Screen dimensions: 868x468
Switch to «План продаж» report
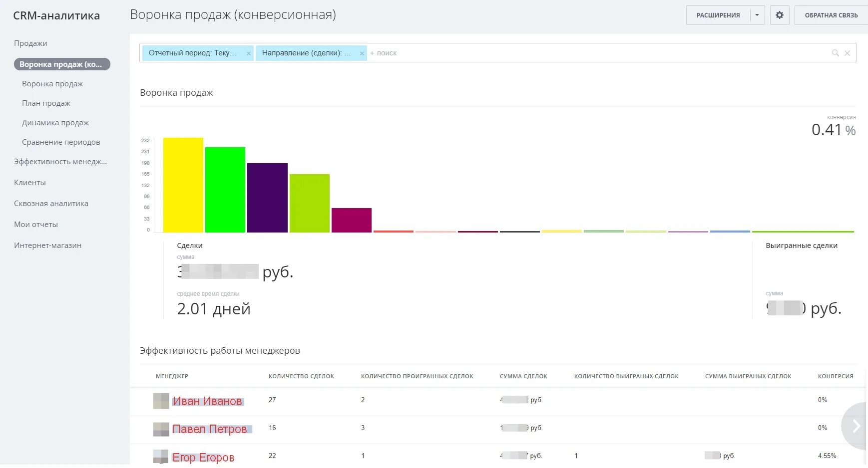coord(46,103)
